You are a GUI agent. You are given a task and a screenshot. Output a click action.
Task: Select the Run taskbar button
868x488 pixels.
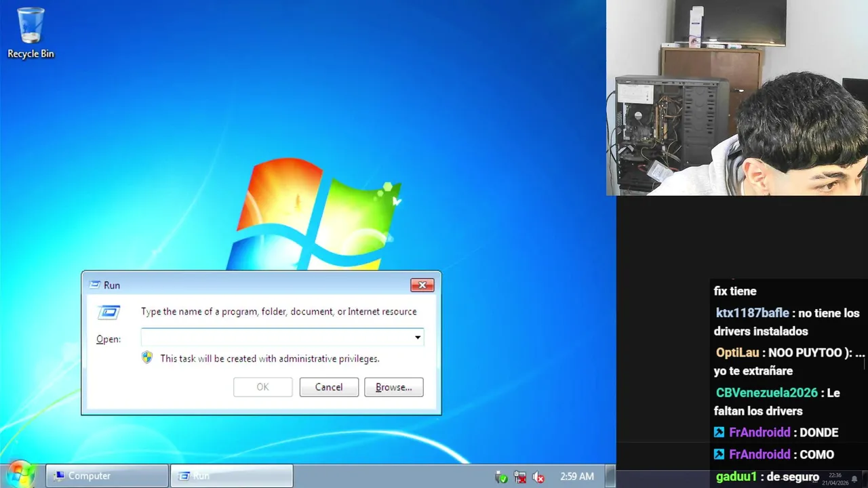point(231,476)
